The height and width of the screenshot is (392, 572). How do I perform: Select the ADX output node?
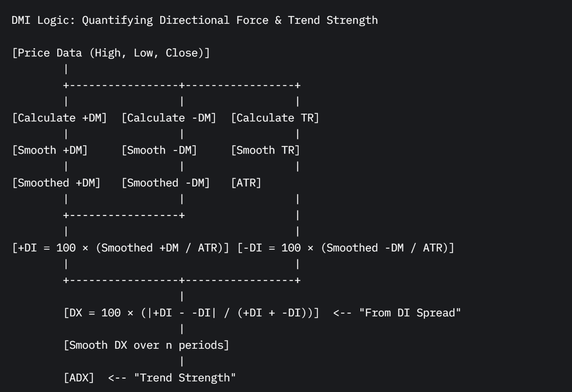[78, 377]
